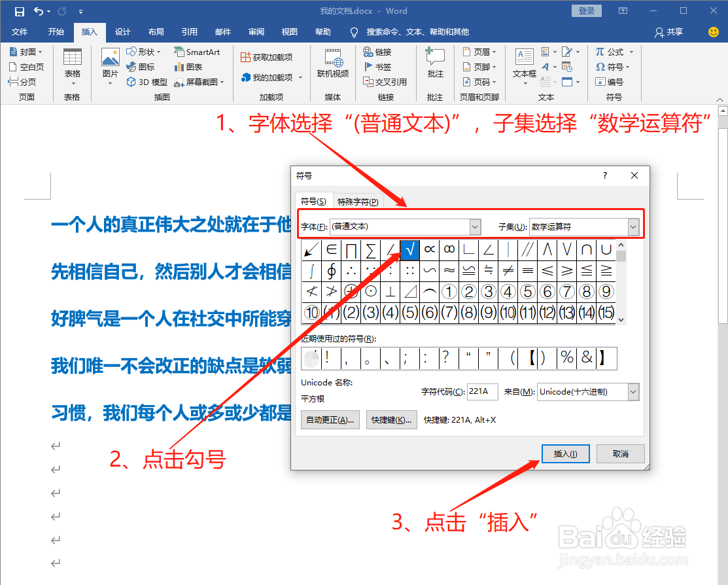
Task: Click 获取加载项 get add-ins
Action: pos(266,57)
